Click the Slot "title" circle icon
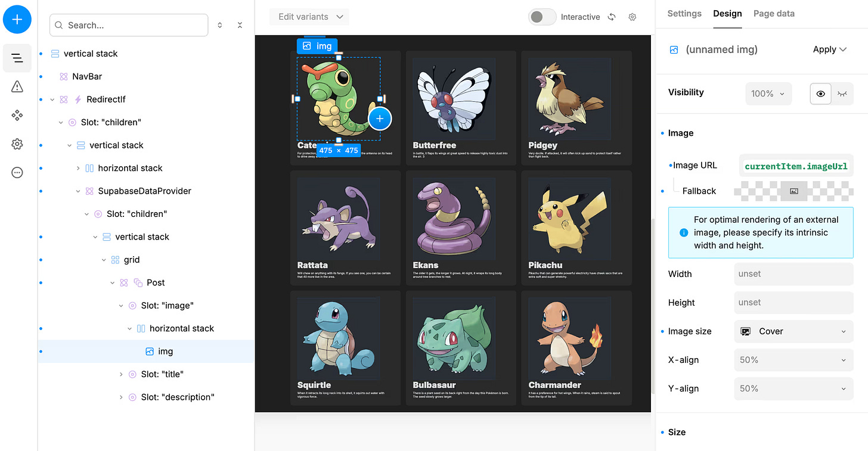868x451 pixels. (x=132, y=374)
